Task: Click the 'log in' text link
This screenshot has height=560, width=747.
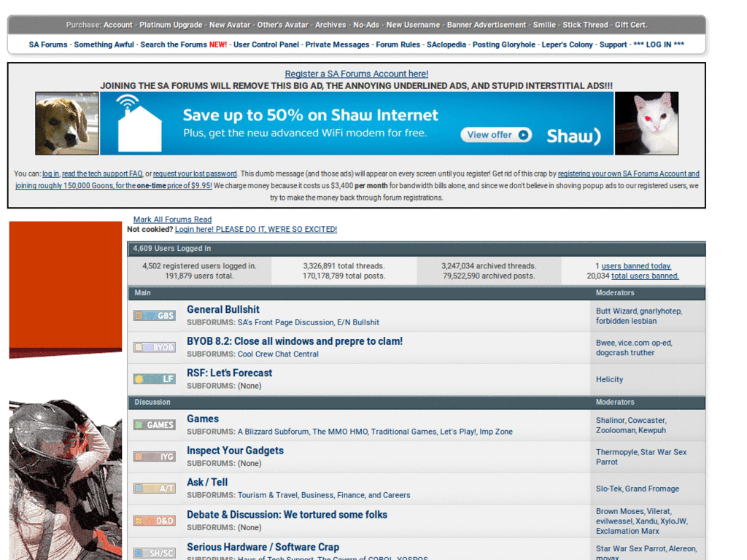Action: [50, 174]
